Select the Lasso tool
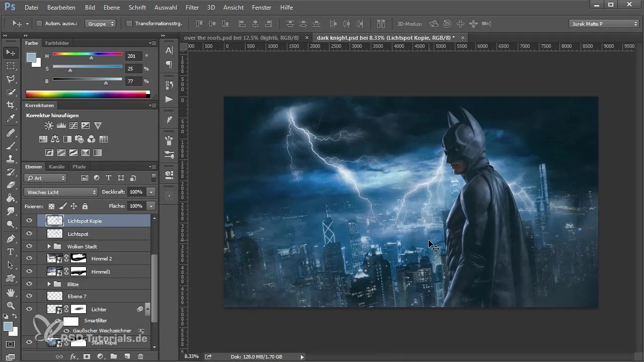Image resolution: width=644 pixels, height=362 pixels. click(10, 79)
